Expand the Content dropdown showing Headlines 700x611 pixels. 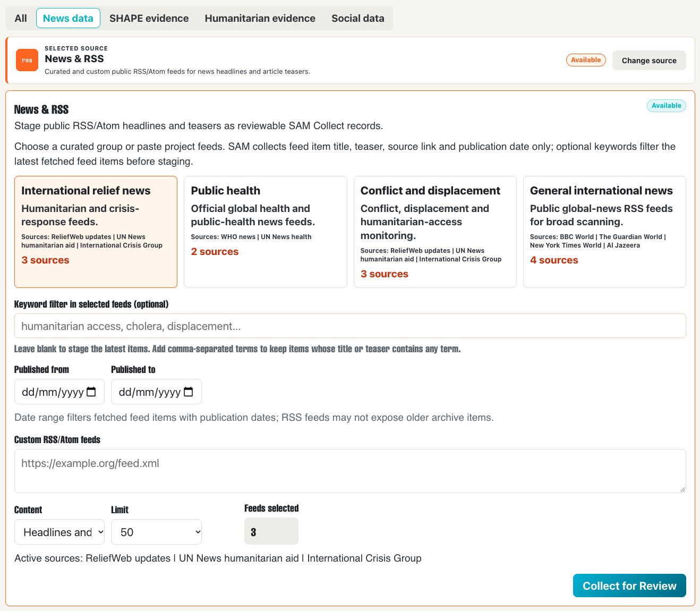point(59,532)
